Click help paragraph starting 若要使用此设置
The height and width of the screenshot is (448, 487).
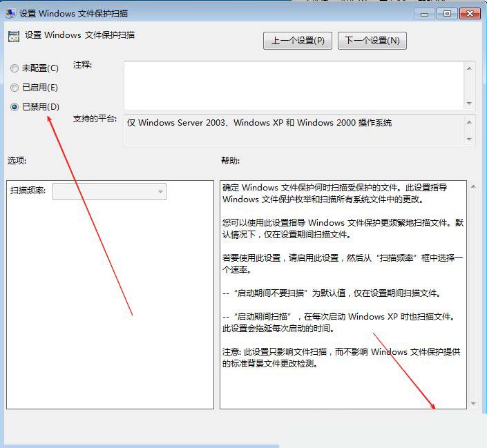(343, 264)
